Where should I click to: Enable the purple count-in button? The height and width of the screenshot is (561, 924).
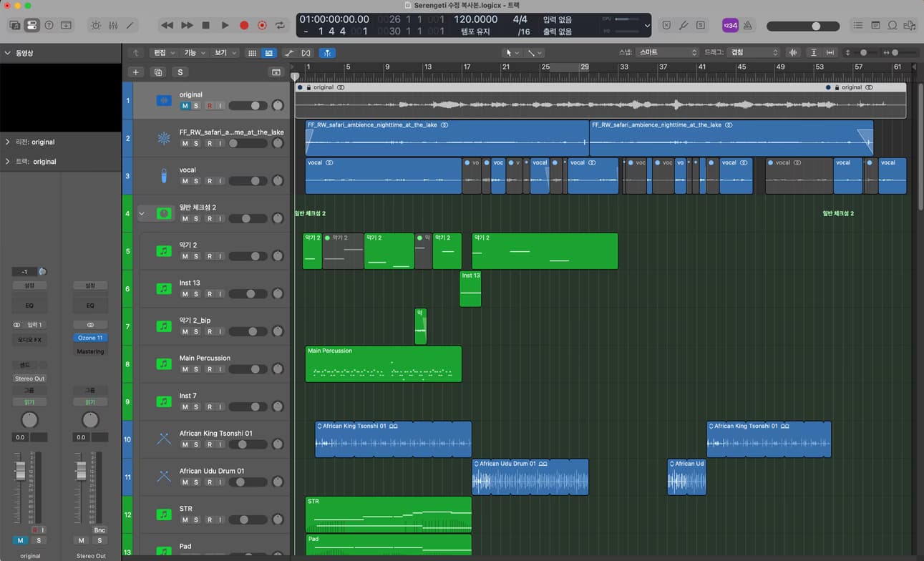[729, 25]
